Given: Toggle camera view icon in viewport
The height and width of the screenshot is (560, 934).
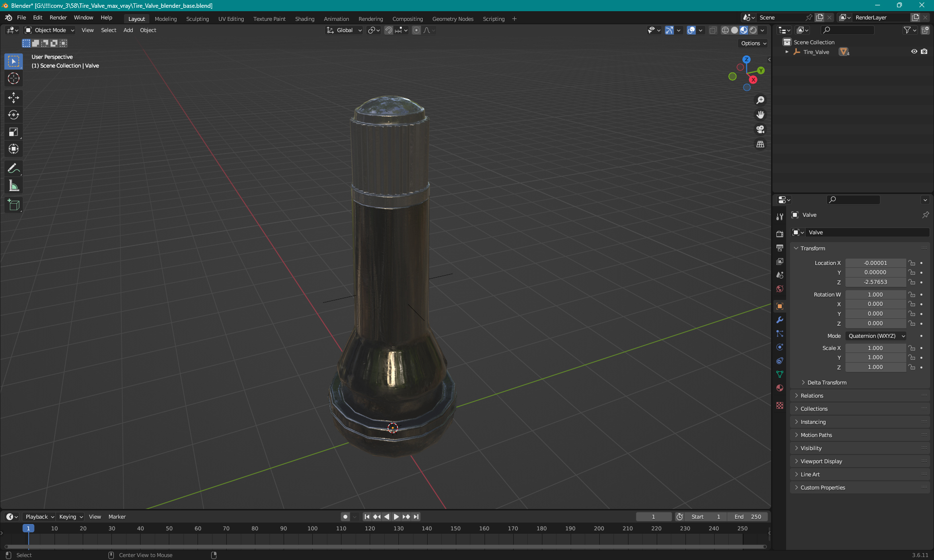Looking at the screenshot, I should coord(760,129).
